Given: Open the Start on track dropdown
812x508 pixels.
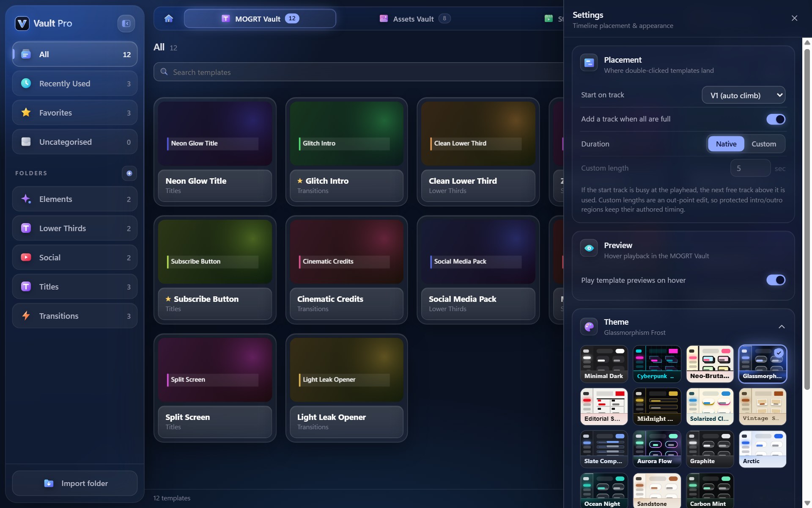Looking at the screenshot, I should [x=743, y=95].
